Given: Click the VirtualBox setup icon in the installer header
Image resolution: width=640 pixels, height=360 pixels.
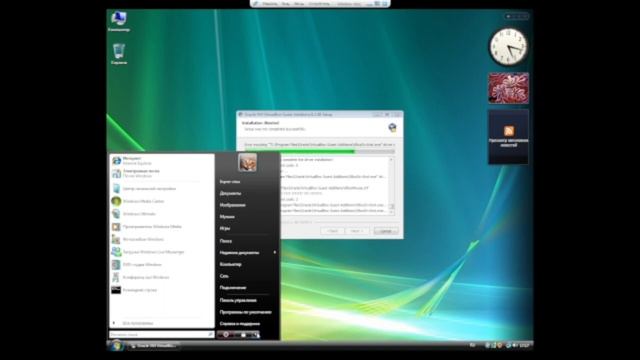Looking at the screenshot, I should point(392,127).
